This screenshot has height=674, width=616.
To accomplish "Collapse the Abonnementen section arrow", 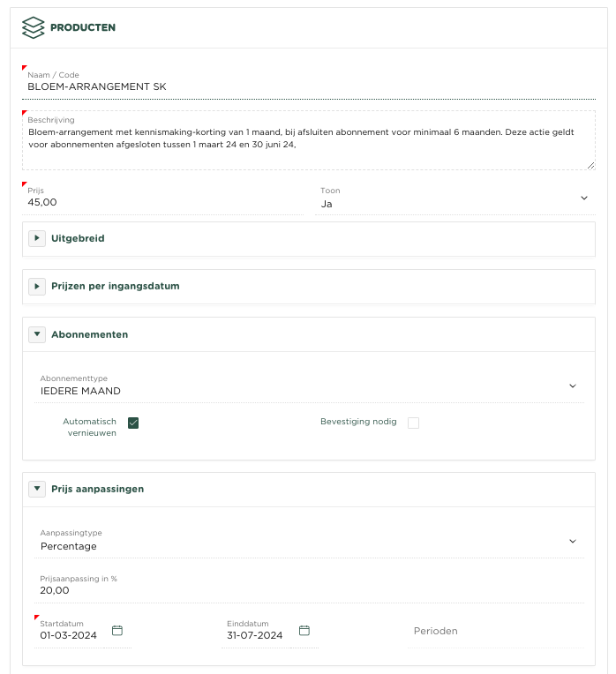I will point(37,334).
